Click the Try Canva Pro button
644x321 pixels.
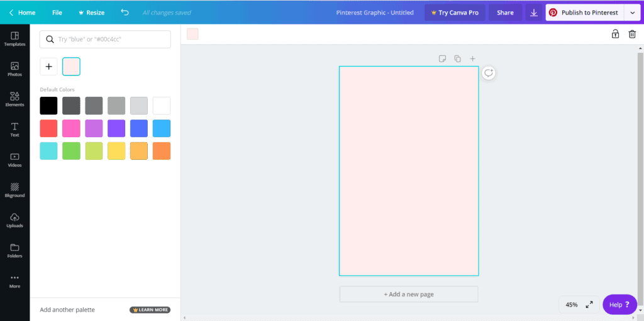455,13
